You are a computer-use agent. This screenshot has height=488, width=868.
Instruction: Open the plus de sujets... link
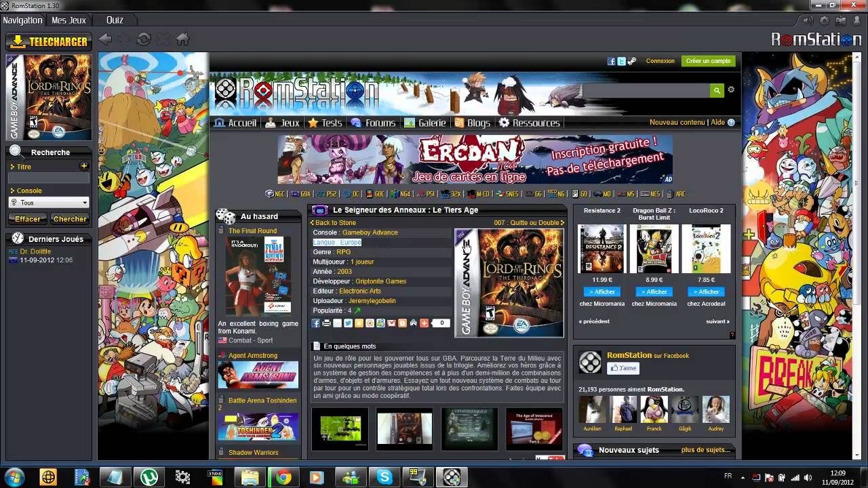706,450
